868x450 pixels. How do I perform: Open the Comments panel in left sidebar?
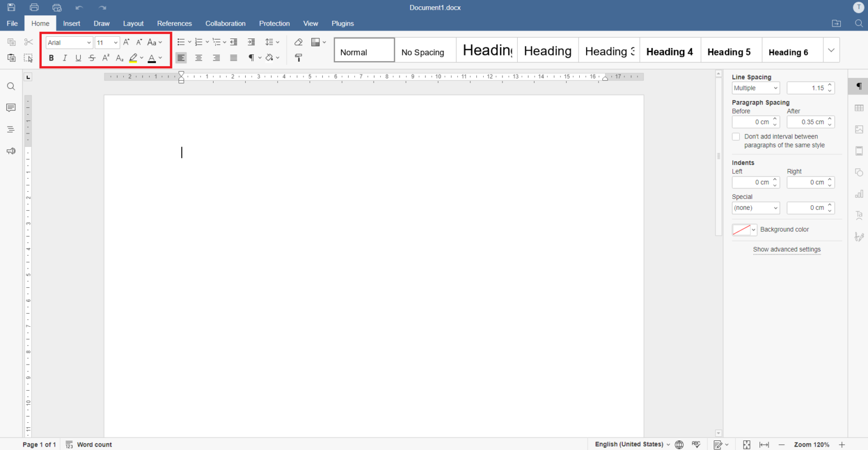(10, 107)
